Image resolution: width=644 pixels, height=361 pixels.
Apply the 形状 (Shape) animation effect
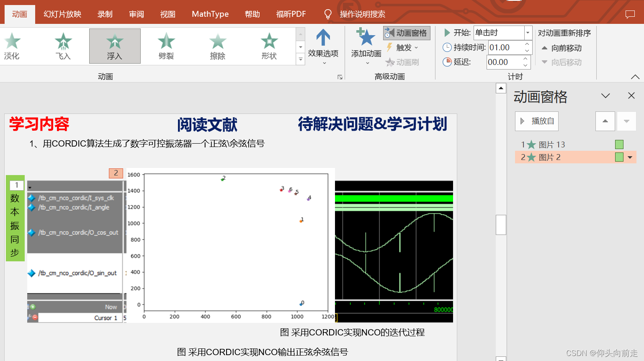269,46
